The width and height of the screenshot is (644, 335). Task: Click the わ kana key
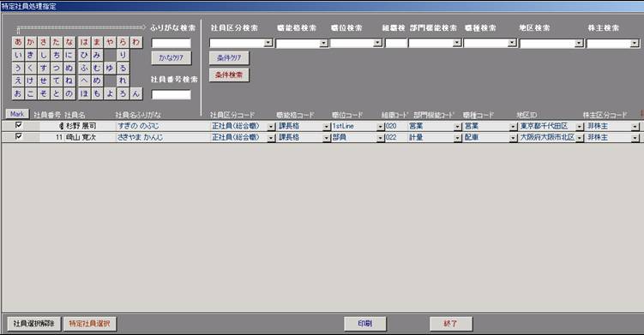[x=136, y=42]
